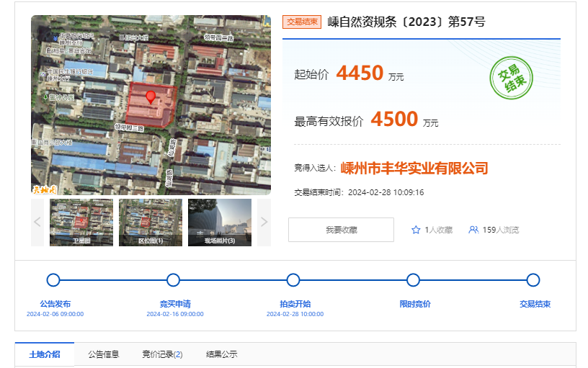Screen dimensions: 588x368
Task: Click the orange 交易结束 status badge
Action: [301, 22]
